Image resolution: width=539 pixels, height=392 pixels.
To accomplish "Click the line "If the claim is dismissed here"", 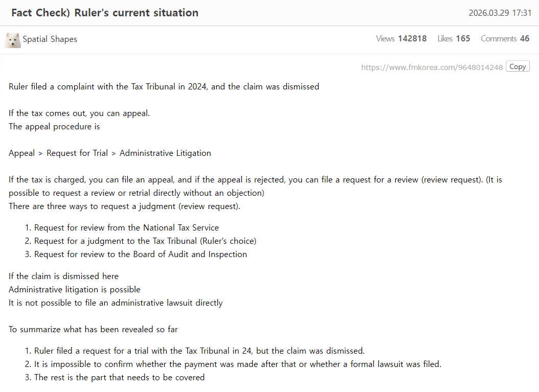I will (x=63, y=276).
